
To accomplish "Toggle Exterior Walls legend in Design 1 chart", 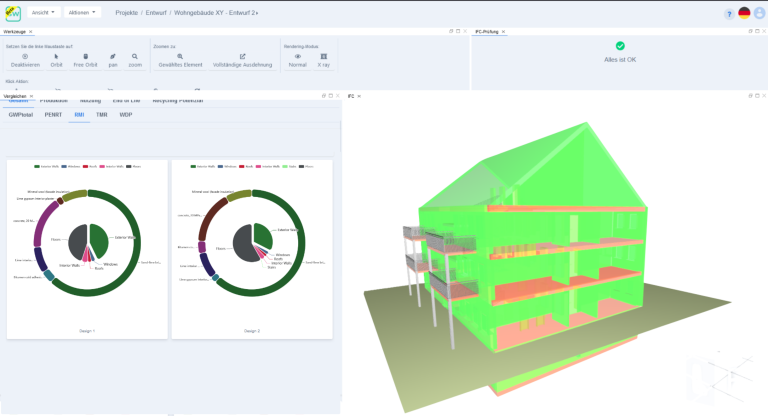I will [x=47, y=167].
